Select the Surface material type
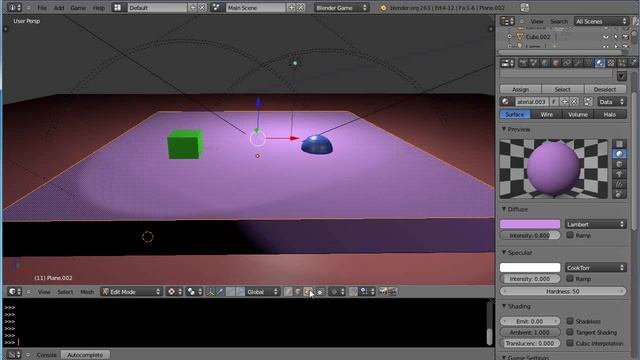 (515, 115)
